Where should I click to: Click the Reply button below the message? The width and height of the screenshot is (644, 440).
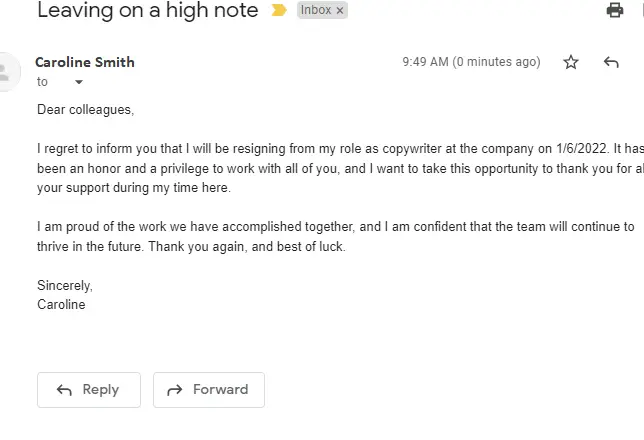pyautogui.click(x=89, y=390)
